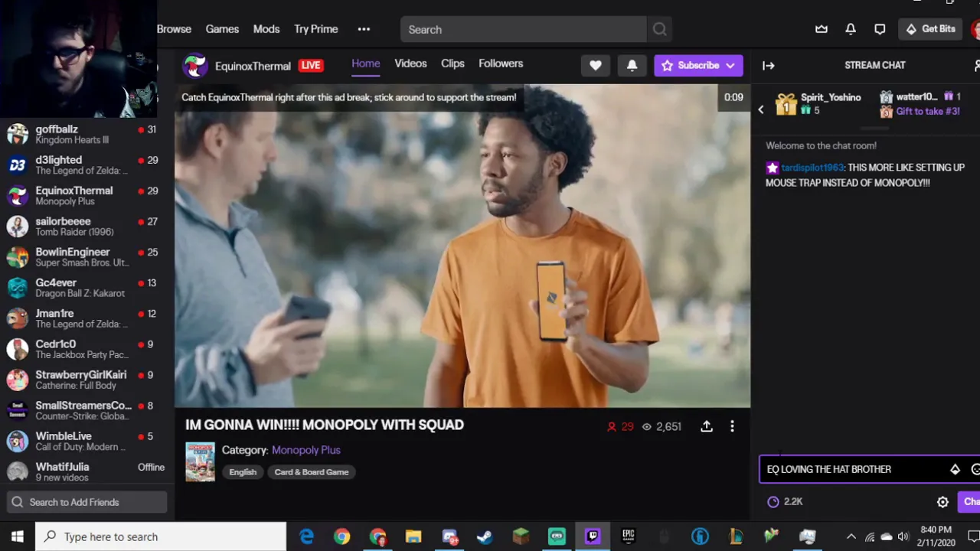Click the Get Bits button

[x=930, y=29]
